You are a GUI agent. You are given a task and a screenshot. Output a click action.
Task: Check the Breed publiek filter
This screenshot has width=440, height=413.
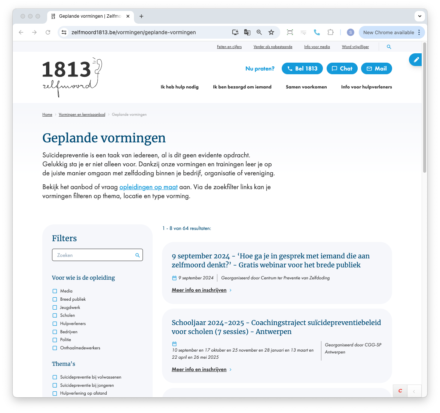coord(55,299)
